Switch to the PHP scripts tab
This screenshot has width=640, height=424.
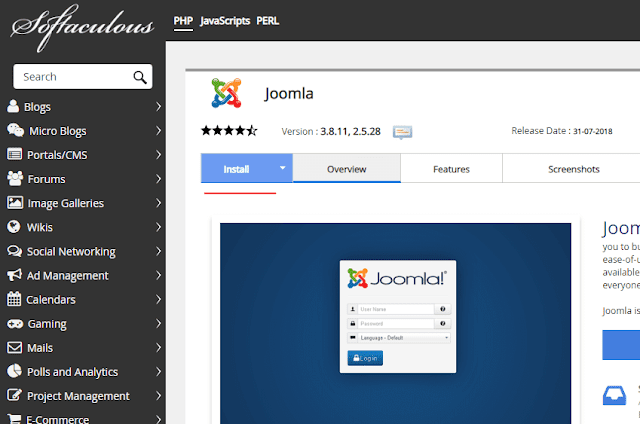tap(183, 21)
